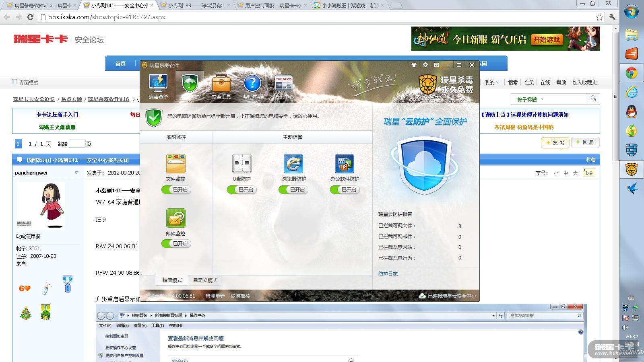Open the gear settings icon in Rising title bar

425,65
